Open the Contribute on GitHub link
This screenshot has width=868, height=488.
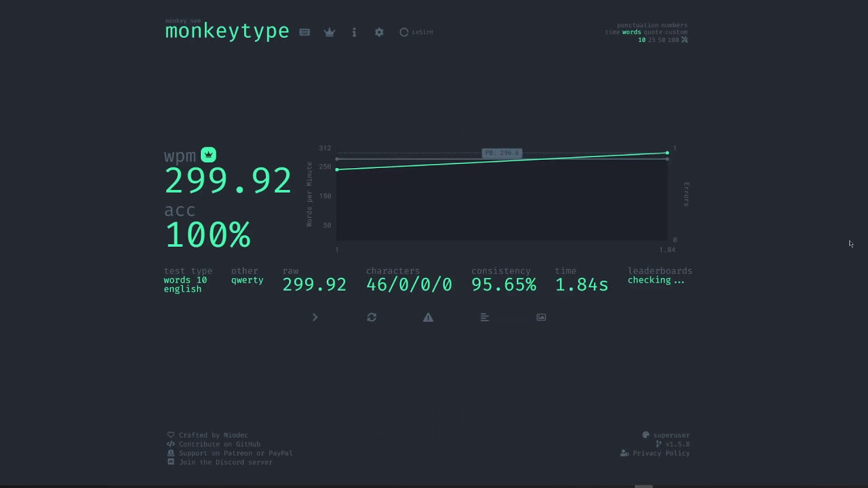[214, 444]
